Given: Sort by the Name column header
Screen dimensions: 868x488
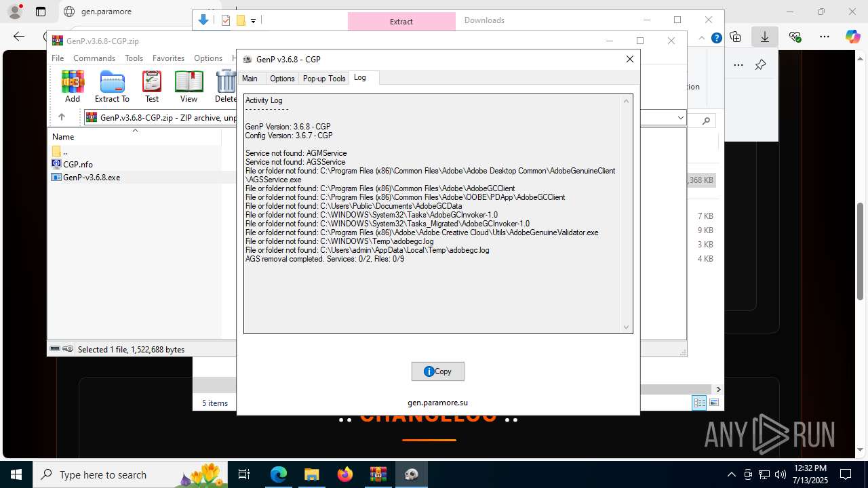Looking at the screenshot, I should (63, 136).
